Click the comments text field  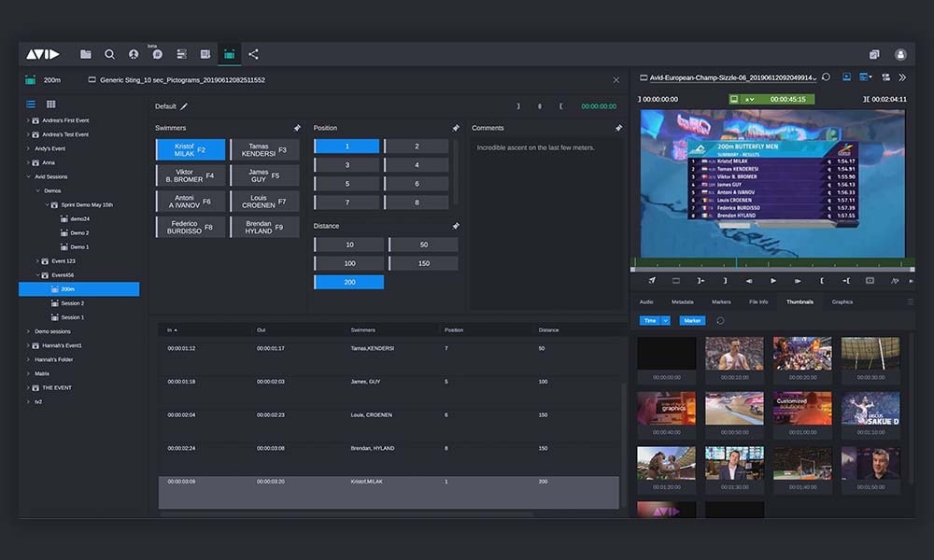coord(546,223)
